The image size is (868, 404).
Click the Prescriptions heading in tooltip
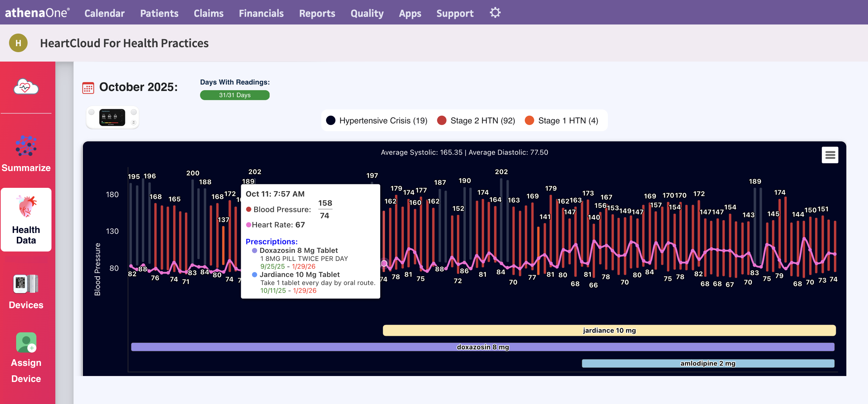271,241
